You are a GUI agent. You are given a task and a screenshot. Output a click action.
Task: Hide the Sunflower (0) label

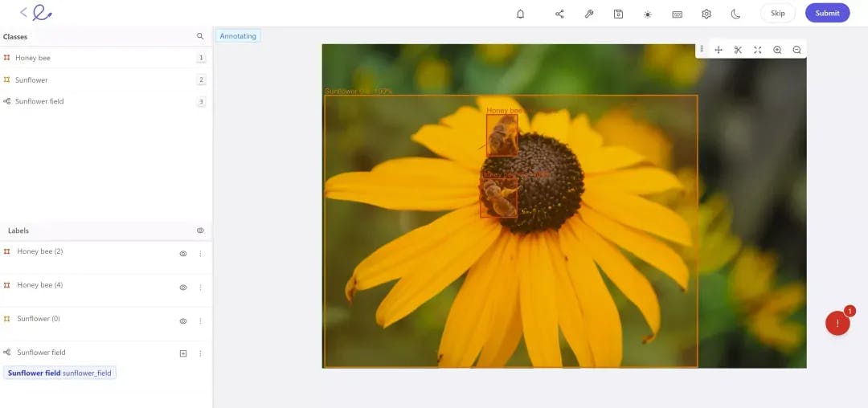[x=183, y=321]
